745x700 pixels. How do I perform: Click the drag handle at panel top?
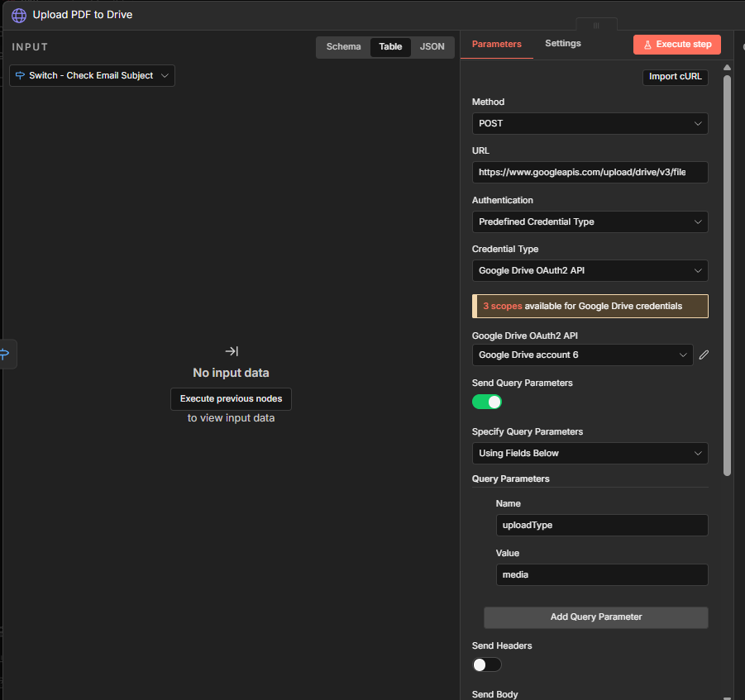click(x=594, y=25)
